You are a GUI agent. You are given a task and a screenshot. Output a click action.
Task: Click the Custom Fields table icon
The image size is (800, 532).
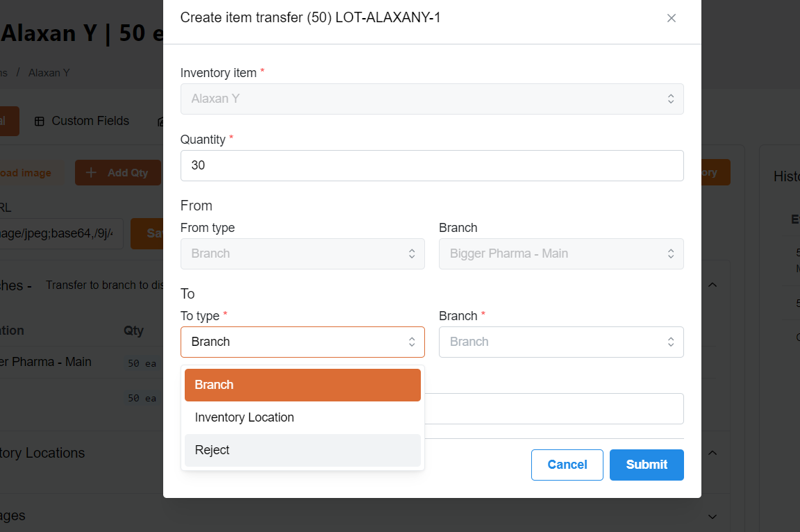[x=40, y=122]
